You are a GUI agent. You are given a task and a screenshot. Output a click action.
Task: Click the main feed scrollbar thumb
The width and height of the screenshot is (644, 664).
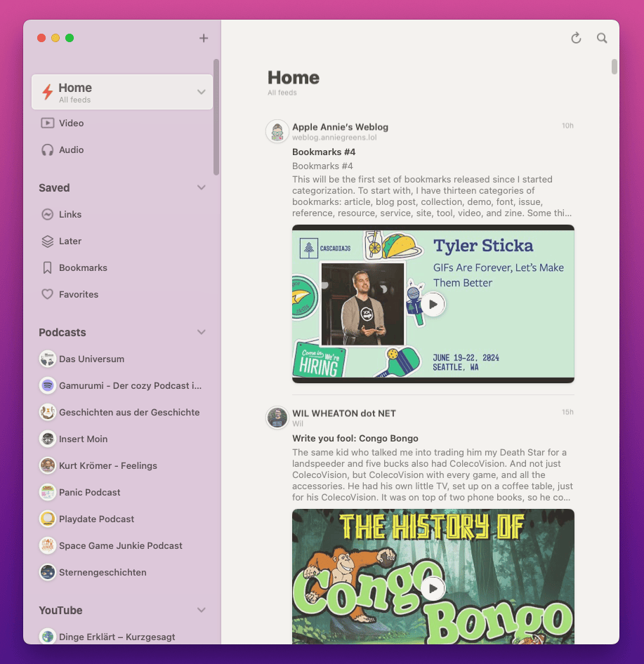coord(615,67)
